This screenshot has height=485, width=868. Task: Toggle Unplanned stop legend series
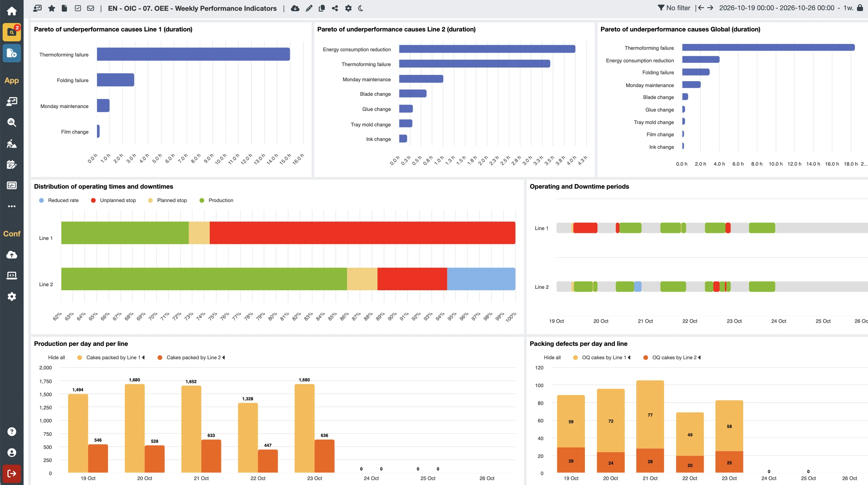click(x=113, y=200)
